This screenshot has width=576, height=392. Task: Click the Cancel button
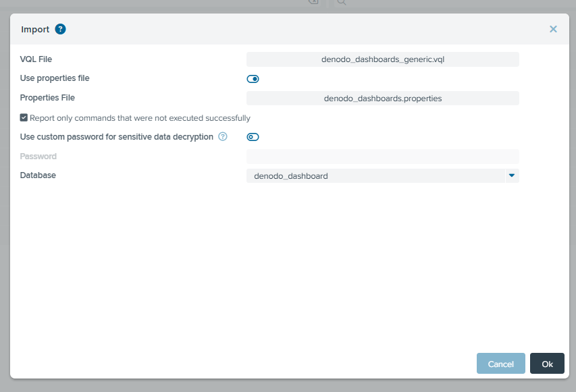(500, 364)
